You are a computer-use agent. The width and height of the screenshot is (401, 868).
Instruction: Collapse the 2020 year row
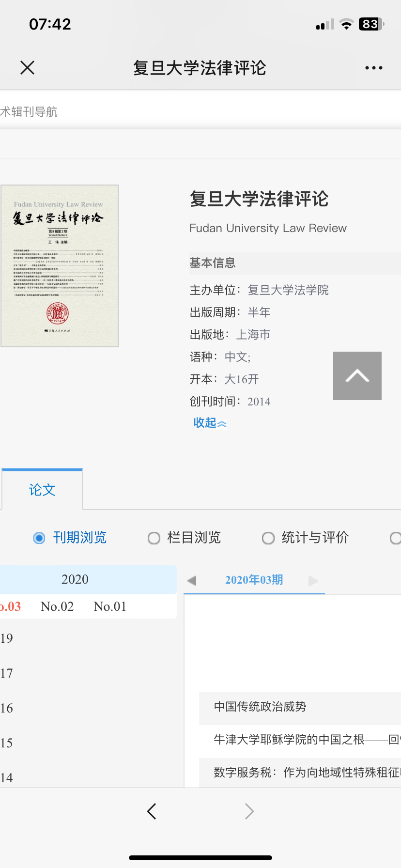(x=75, y=579)
